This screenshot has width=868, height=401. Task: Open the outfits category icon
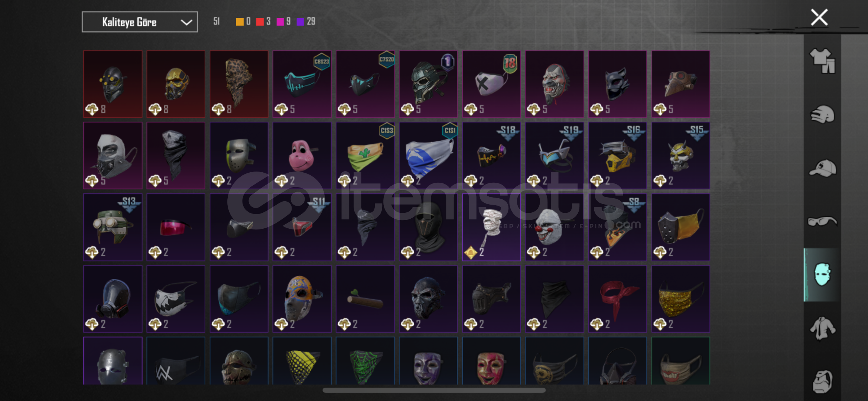pos(822,61)
